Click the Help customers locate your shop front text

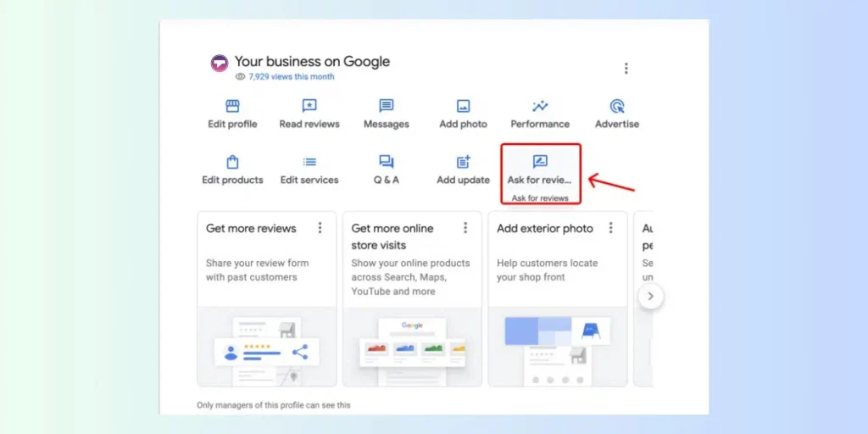coord(547,270)
